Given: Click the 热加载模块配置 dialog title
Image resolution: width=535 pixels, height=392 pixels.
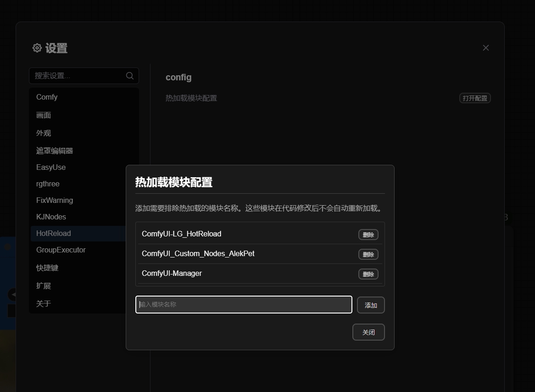Looking at the screenshot, I should (174, 182).
